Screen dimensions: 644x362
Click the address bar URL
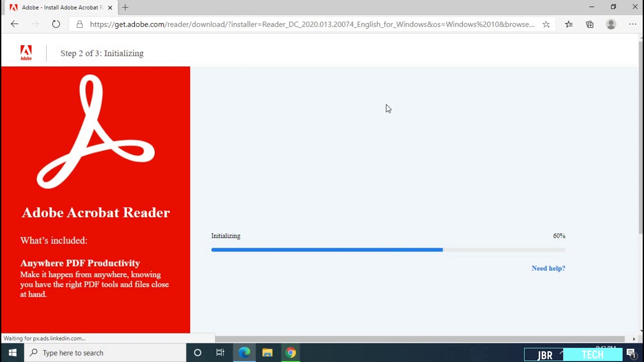(312, 24)
